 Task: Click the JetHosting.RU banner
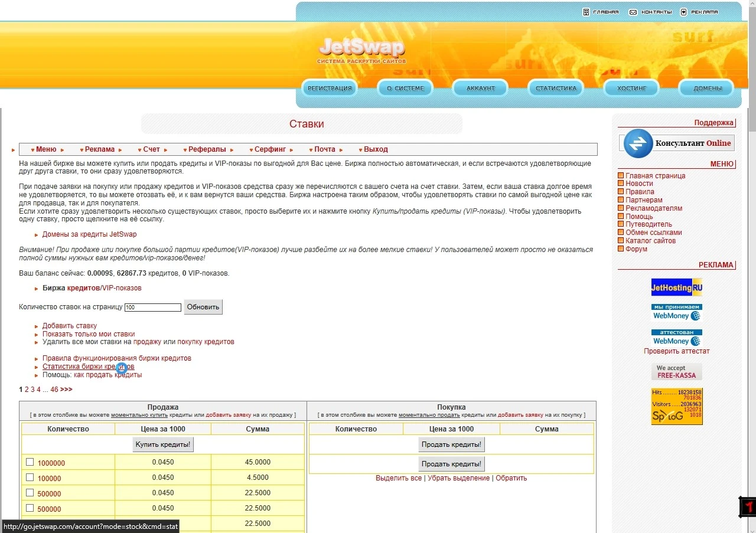(x=676, y=287)
